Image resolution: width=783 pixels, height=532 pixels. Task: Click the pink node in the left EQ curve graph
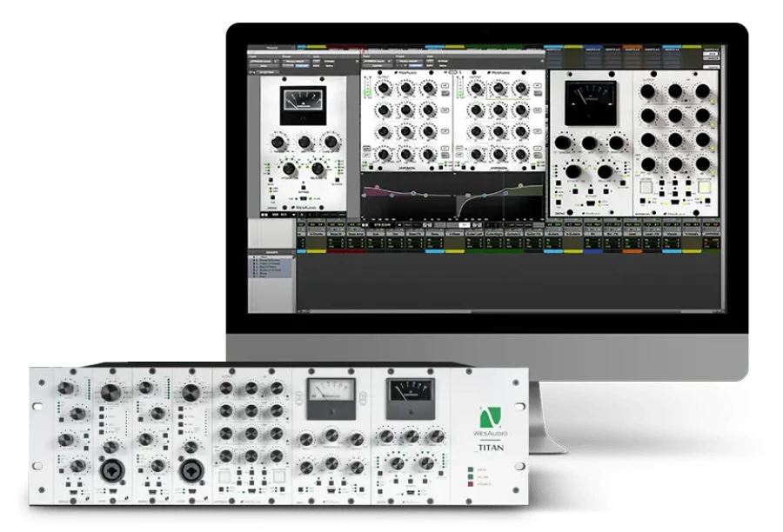(x=378, y=188)
